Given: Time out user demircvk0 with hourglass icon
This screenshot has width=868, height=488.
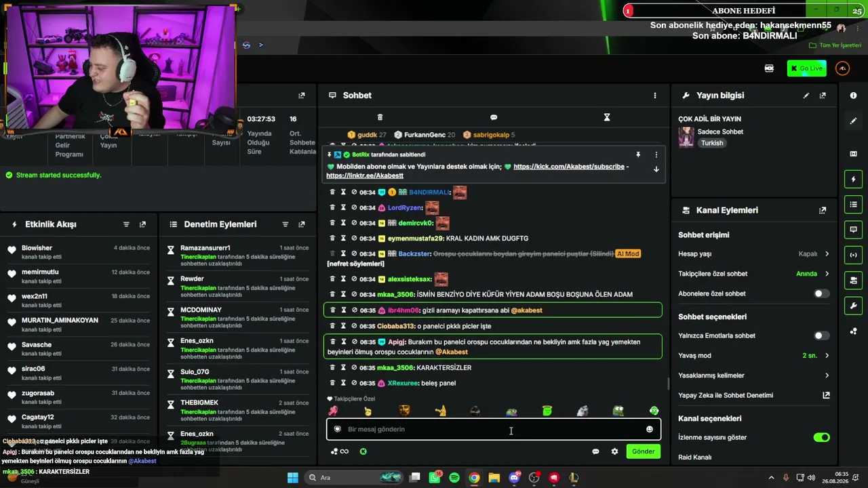Looking at the screenshot, I should click(343, 223).
